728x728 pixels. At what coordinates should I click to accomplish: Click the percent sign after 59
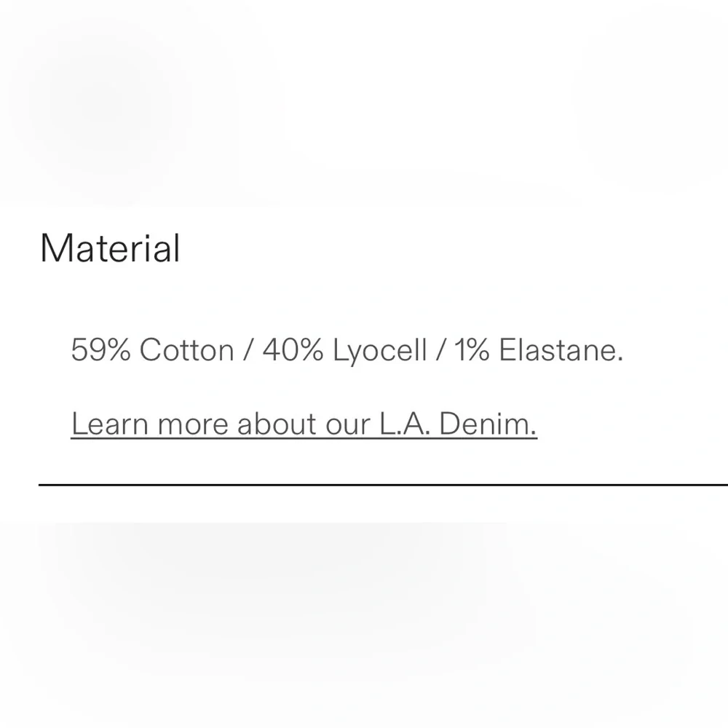pos(116,351)
